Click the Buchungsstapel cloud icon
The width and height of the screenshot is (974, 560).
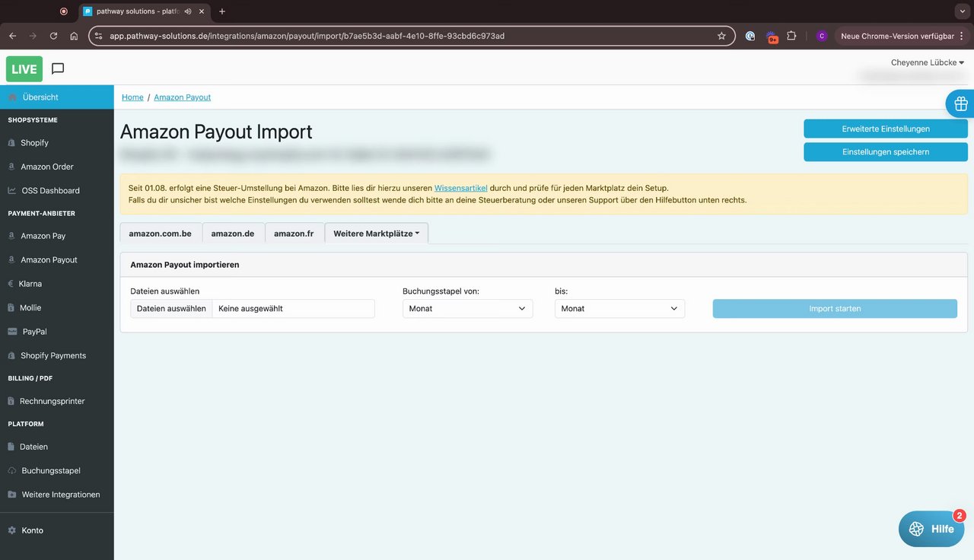coord(12,471)
